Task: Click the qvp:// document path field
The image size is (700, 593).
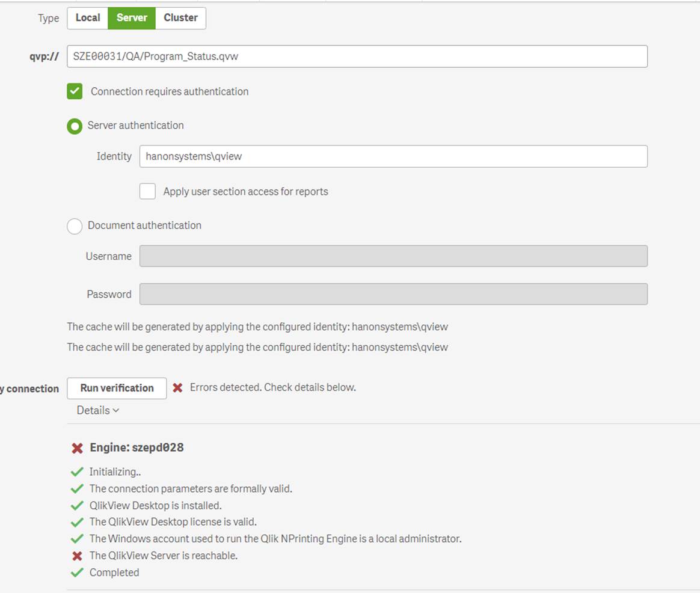Action: 357,57
